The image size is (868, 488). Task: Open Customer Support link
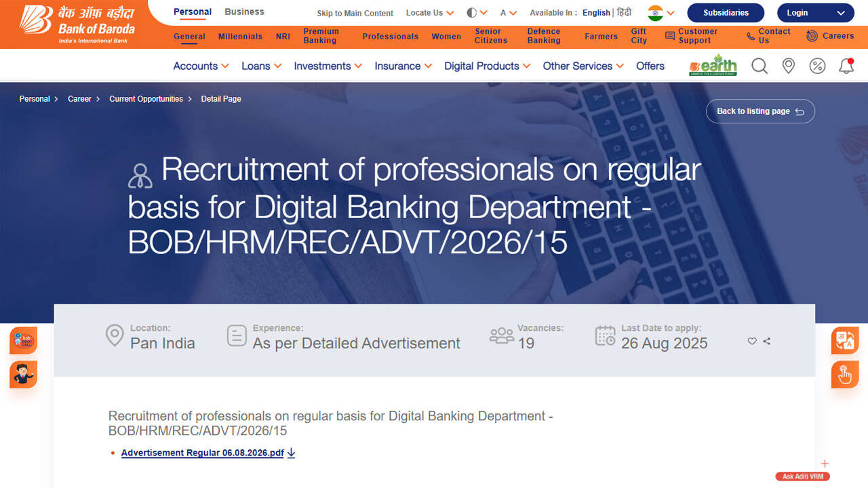click(692, 36)
